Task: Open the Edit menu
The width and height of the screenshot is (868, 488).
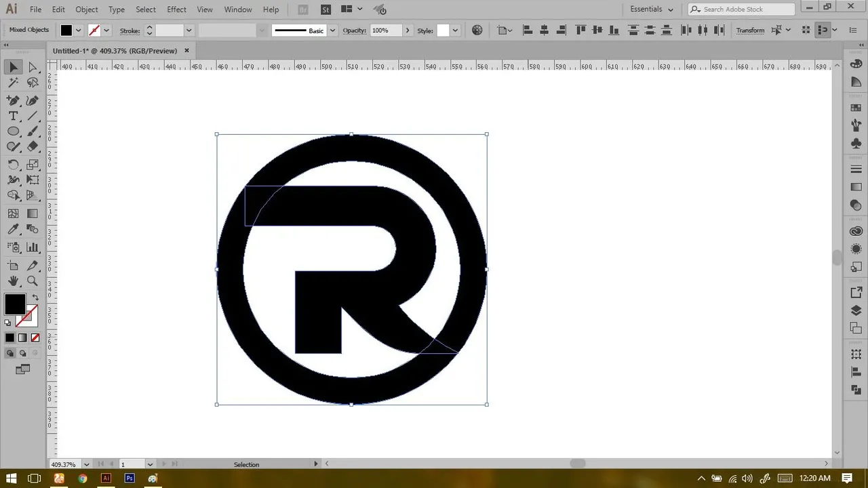Action: point(58,9)
